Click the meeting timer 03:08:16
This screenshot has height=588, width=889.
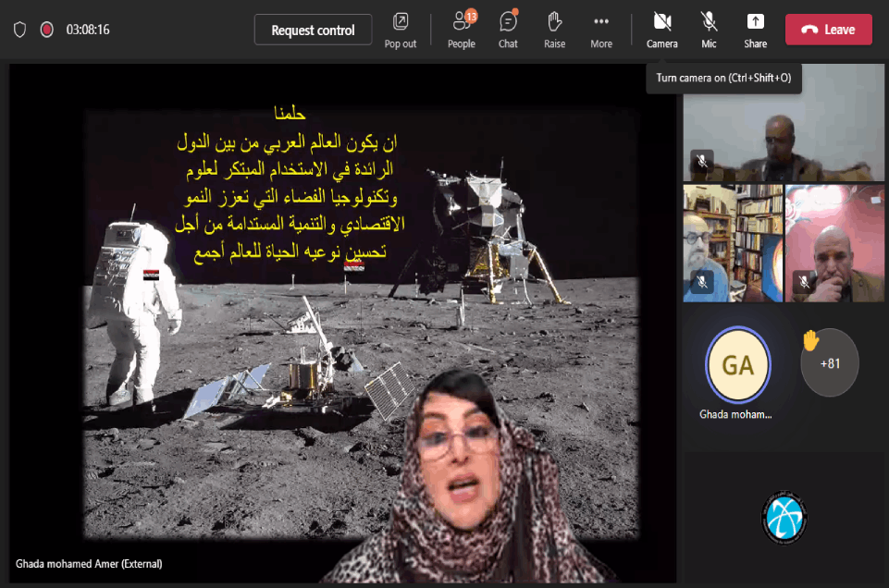88,30
